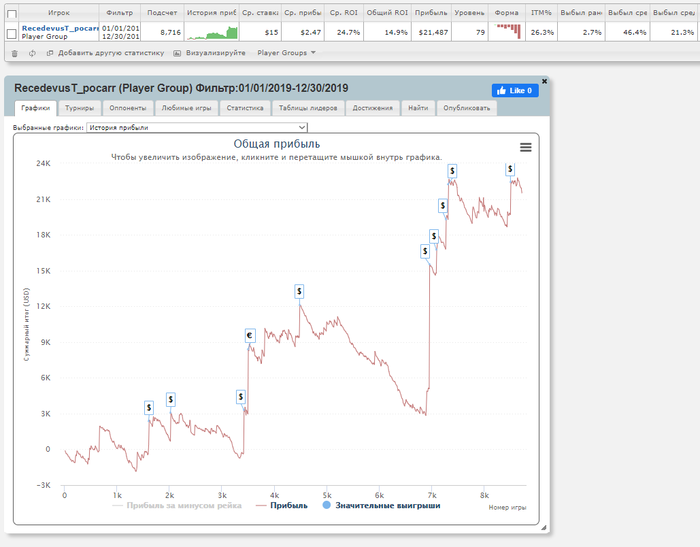Click the dollar marker at 23K near 7.4k

452,171
